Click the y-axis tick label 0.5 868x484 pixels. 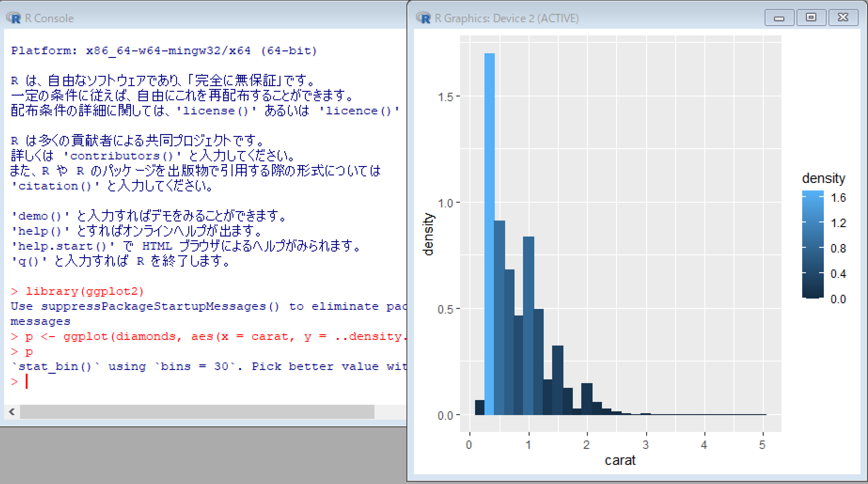tap(445, 309)
